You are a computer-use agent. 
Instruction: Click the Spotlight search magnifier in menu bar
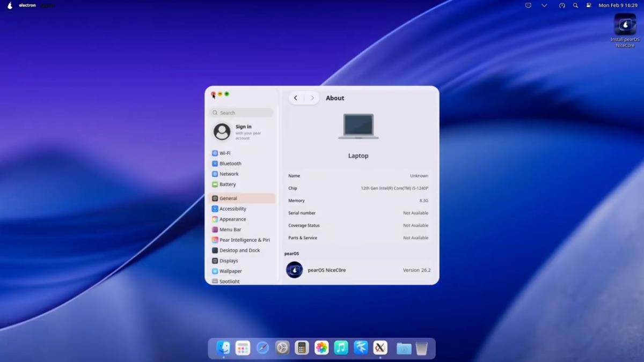point(575,5)
